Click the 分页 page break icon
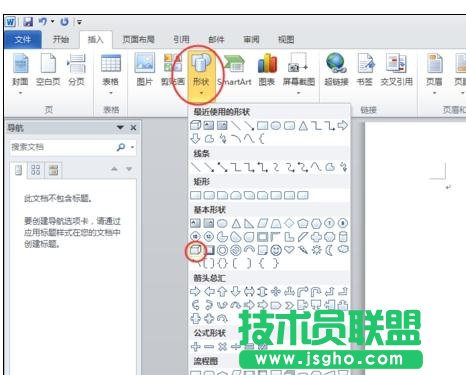 76,70
